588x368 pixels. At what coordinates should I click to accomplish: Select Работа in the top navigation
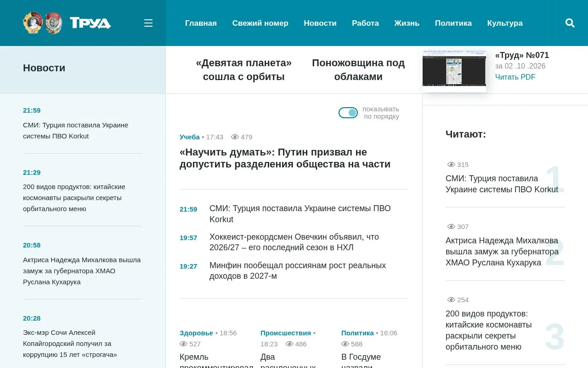(365, 23)
